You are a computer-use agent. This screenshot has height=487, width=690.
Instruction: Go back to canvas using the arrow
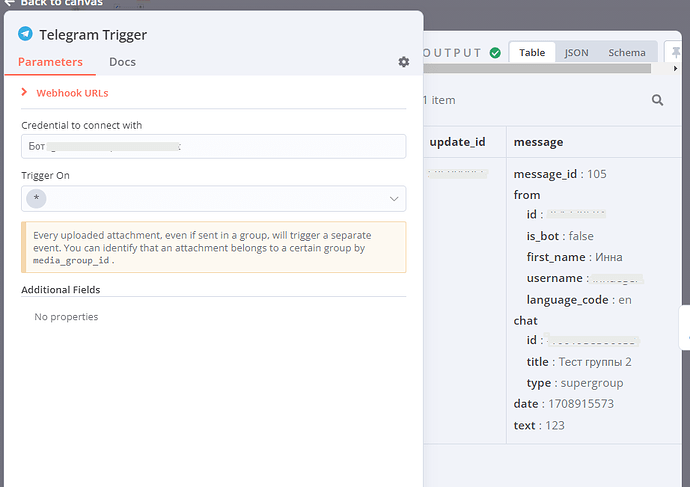[9, 3]
